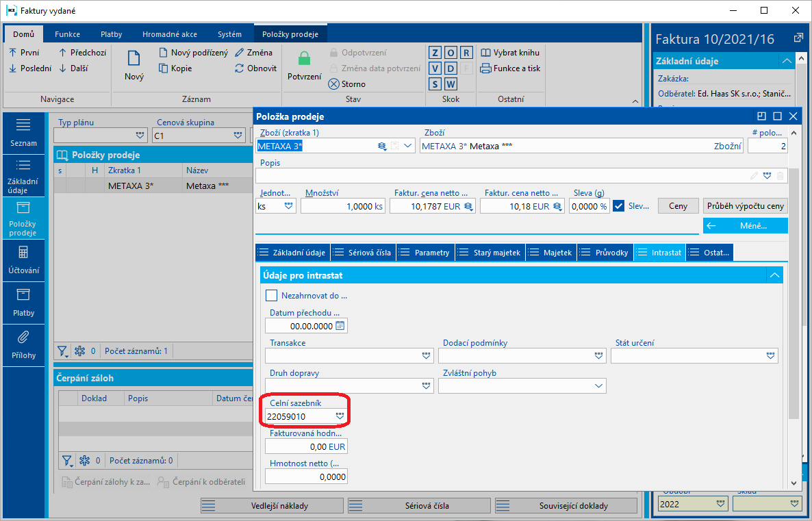Image resolution: width=812 pixels, height=521 pixels.
Task: Untick the Sleva checkbox
Action: (618, 206)
